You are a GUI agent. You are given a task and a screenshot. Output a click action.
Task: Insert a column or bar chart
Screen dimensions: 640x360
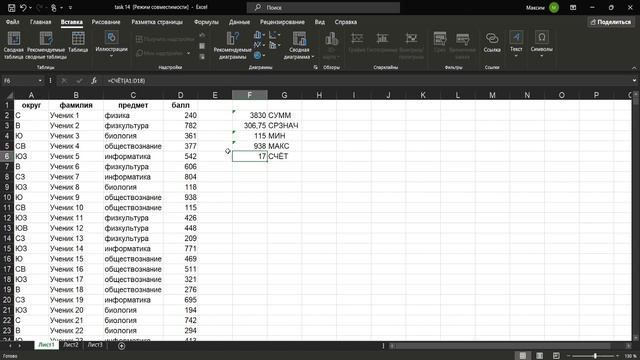click(x=259, y=35)
